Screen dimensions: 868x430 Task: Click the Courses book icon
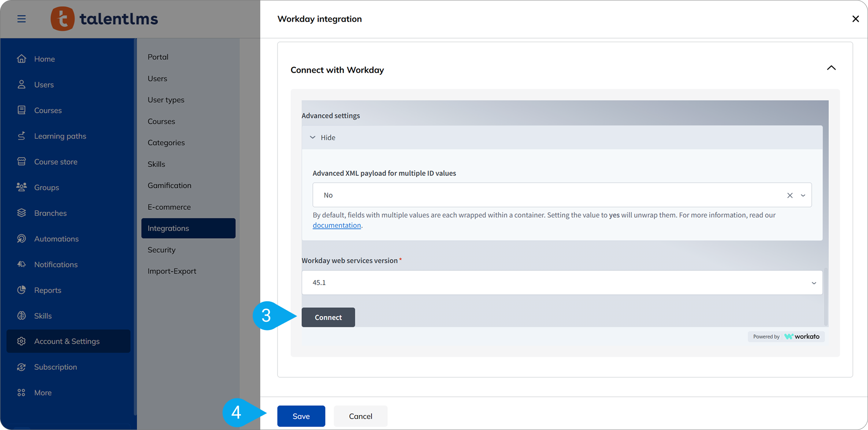[21, 110]
